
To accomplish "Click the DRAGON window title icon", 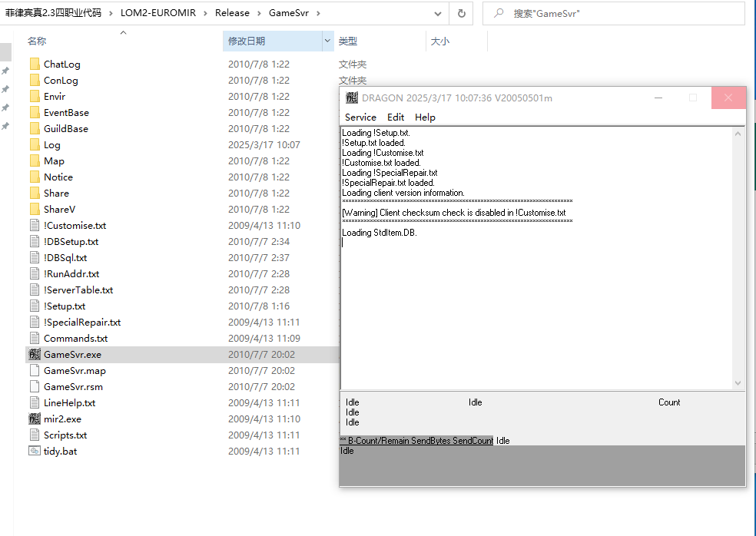I will (x=352, y=98).
